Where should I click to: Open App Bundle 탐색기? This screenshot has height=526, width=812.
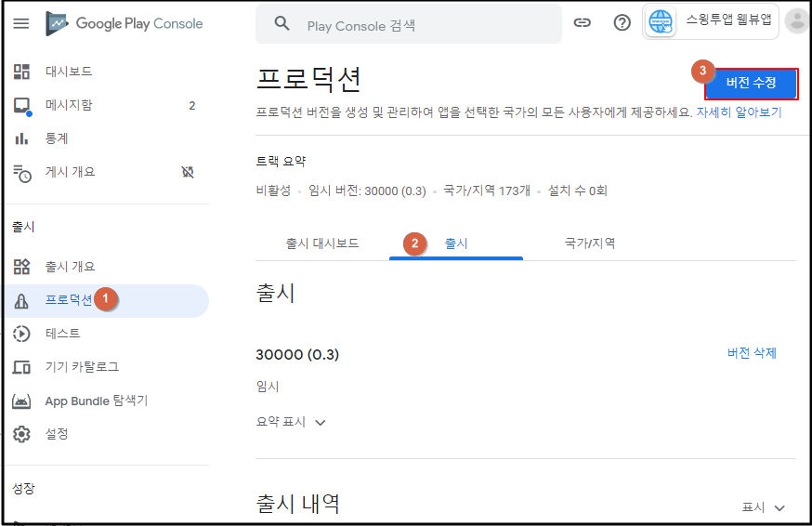96,401
